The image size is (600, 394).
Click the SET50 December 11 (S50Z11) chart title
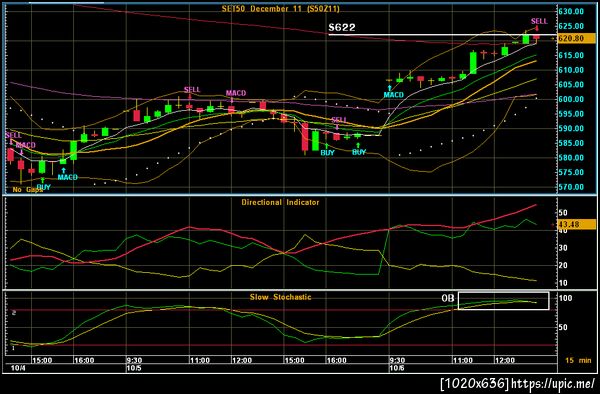point(280,8)
